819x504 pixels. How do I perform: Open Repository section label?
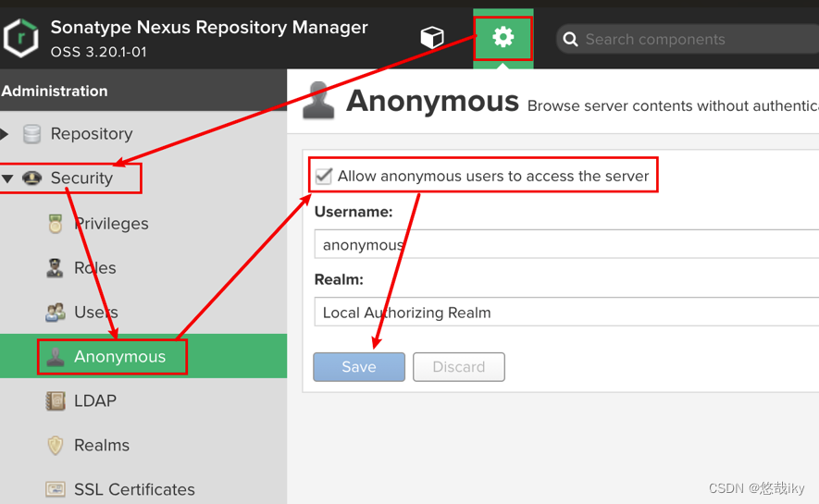pyautogui.click(x=92, y=134)
